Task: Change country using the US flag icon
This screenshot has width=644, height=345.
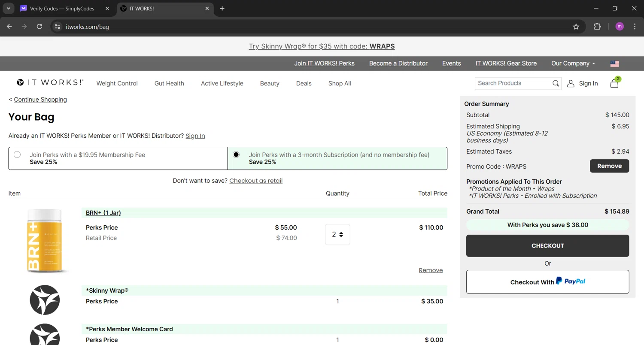Action: (614, 64)
